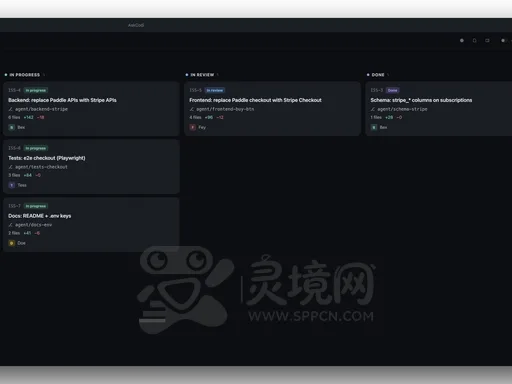Expand the IN PROGRESS column header

(x=44, y=75)
